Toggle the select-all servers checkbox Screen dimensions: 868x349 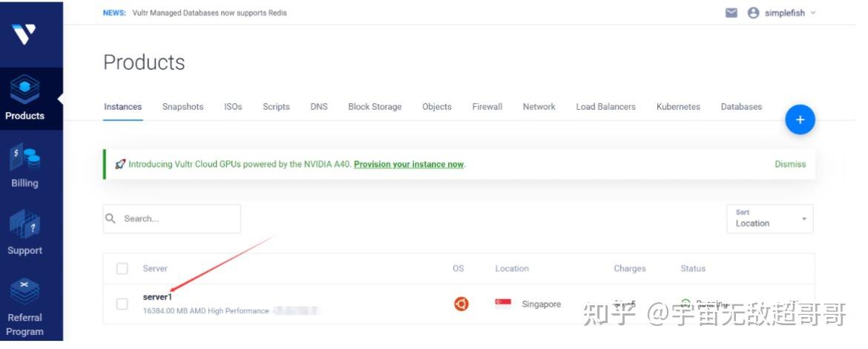[122, 269]
